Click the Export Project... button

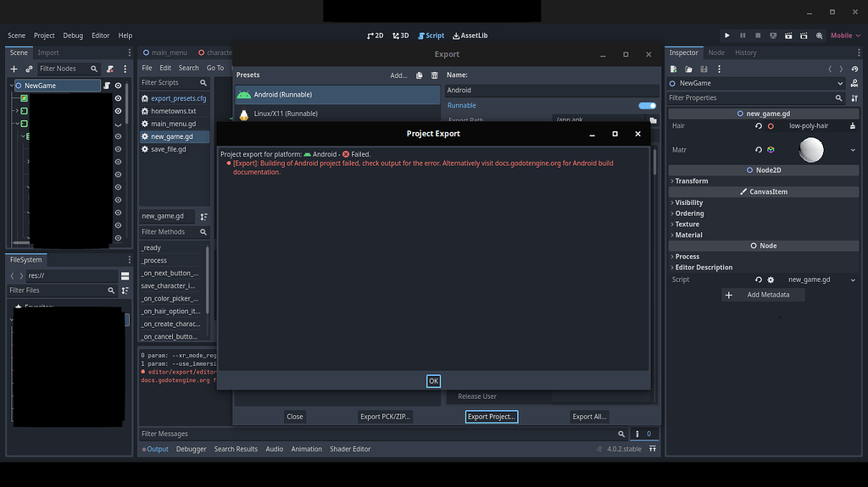coord(492,417)
